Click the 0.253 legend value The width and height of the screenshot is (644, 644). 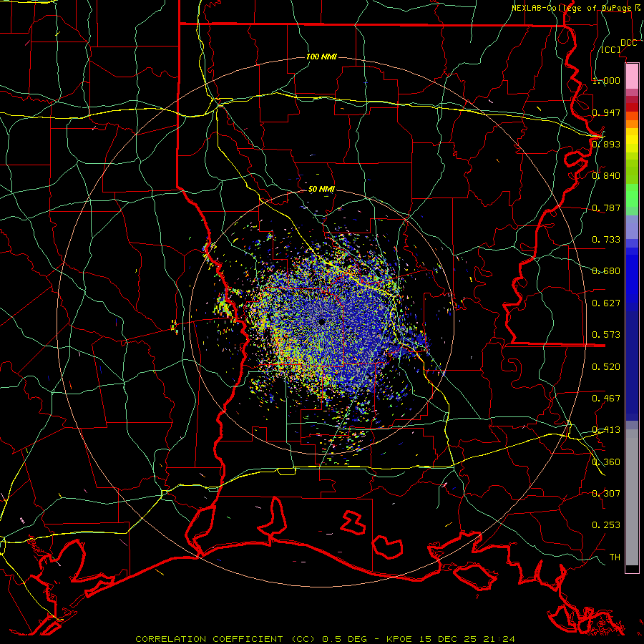(x=606, y=525)
